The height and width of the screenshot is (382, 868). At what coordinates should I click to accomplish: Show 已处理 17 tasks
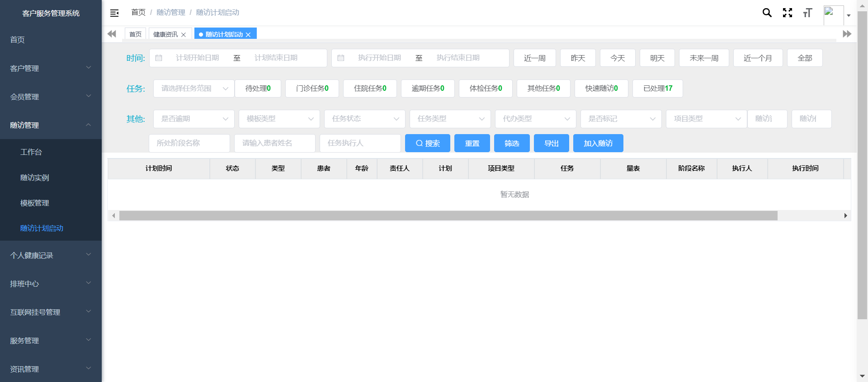click(657, 89)
